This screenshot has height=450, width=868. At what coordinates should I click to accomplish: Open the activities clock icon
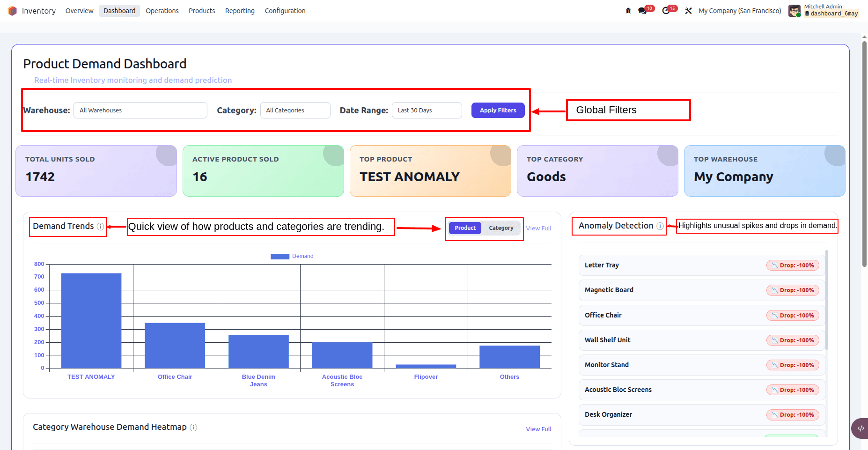click(x=666, y=11)
